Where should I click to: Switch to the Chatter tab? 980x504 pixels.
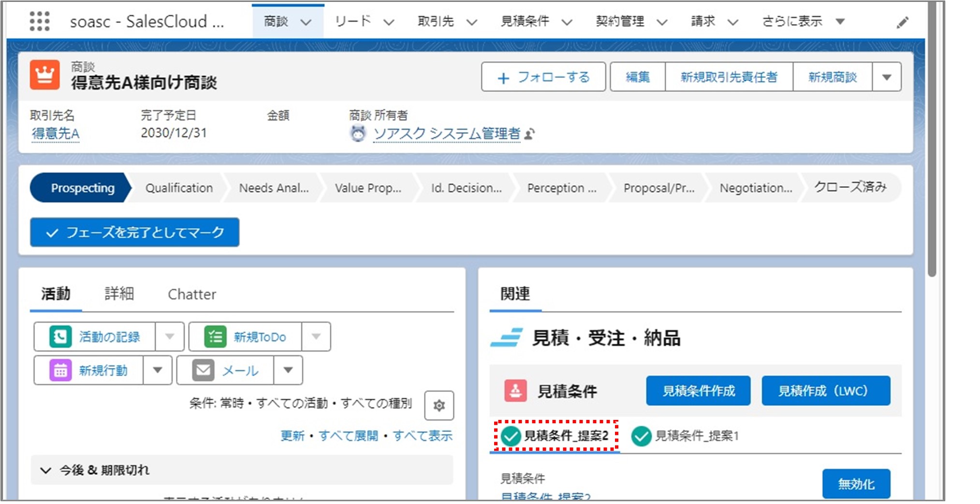click(192, 294)
